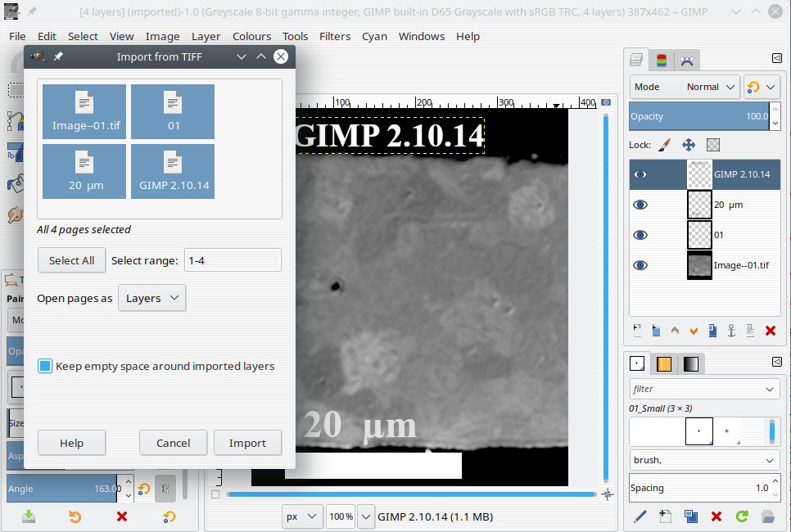Screen dimensions: 791x532
Task: Hide the 20 µm layer
Action: click(640, 205)
